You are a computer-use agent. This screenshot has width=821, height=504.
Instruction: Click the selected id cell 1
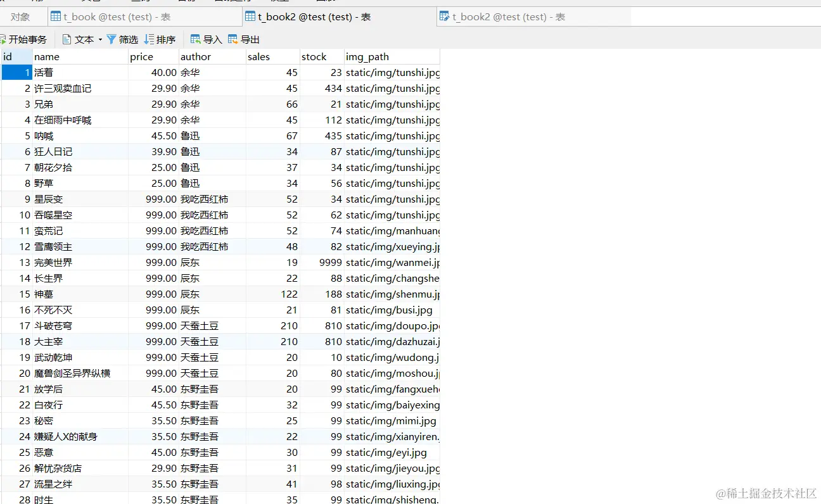coord(16,72)
